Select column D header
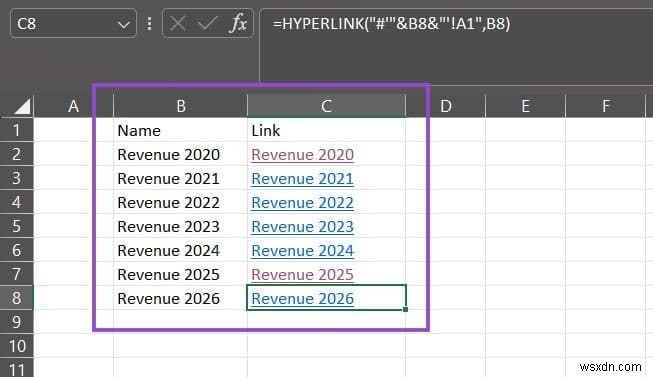This screenshot has width=653, height=377. [x=446, y=106]
